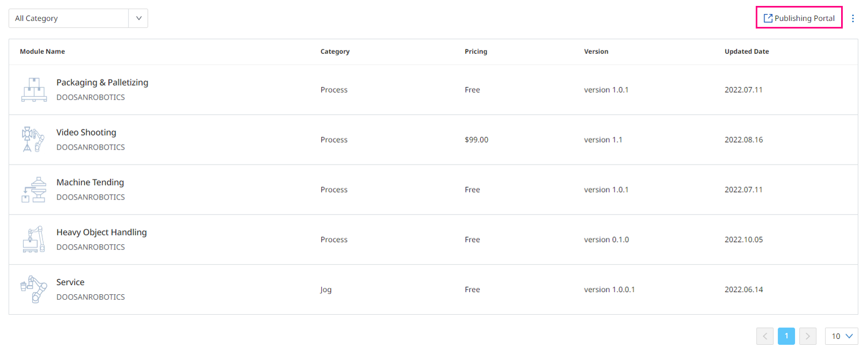Open the Machine Tending module title

90,182
